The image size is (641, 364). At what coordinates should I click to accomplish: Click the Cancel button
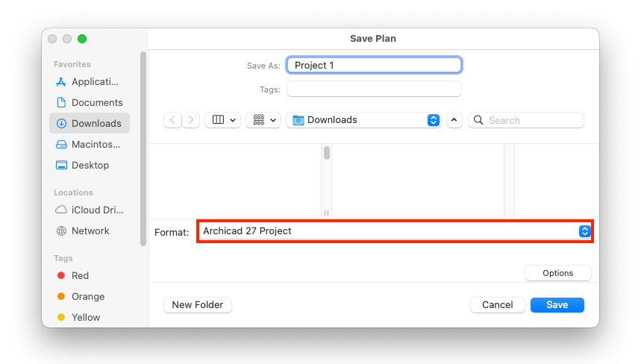(x=498, y=305)
